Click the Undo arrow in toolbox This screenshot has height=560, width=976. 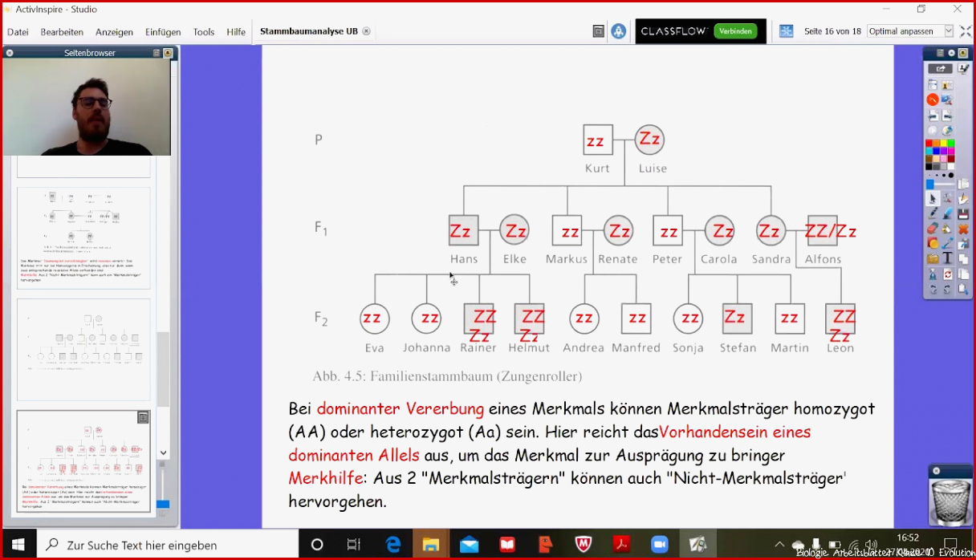[933, 289]
